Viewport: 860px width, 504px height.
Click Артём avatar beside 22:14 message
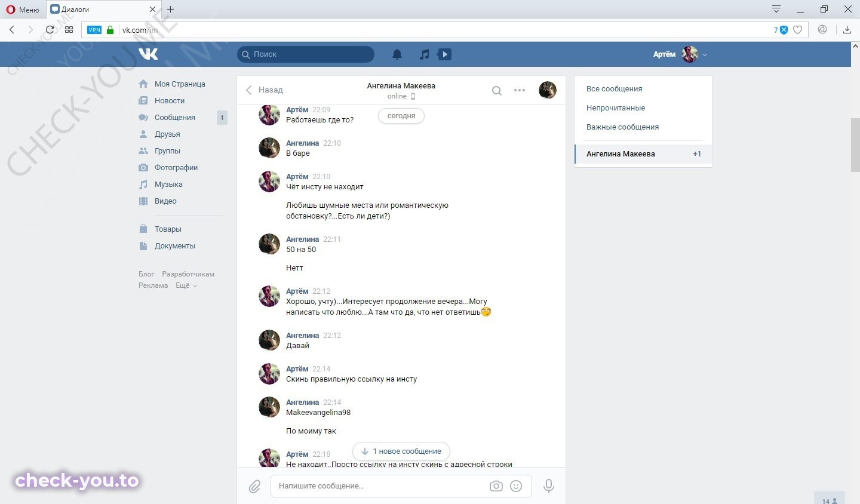pos(269,374)
